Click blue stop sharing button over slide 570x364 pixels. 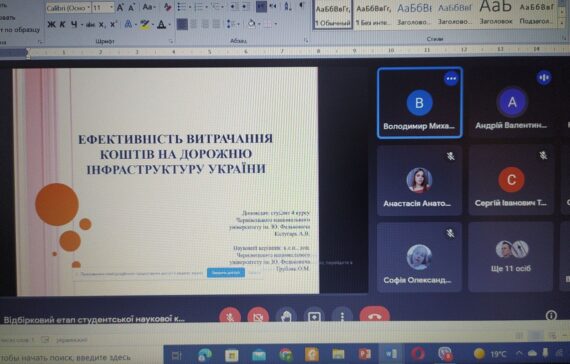pyautogui.click(x=226, y=273)
